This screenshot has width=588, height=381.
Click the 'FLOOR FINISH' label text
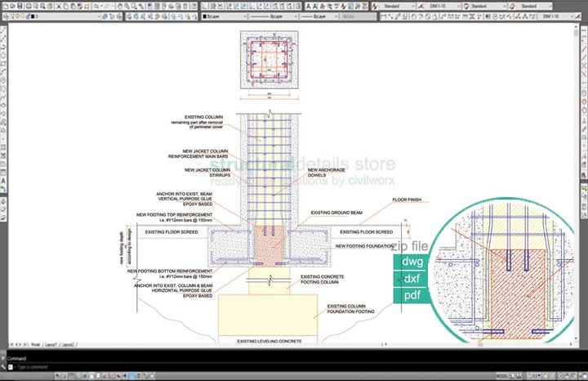coord(407,199)
